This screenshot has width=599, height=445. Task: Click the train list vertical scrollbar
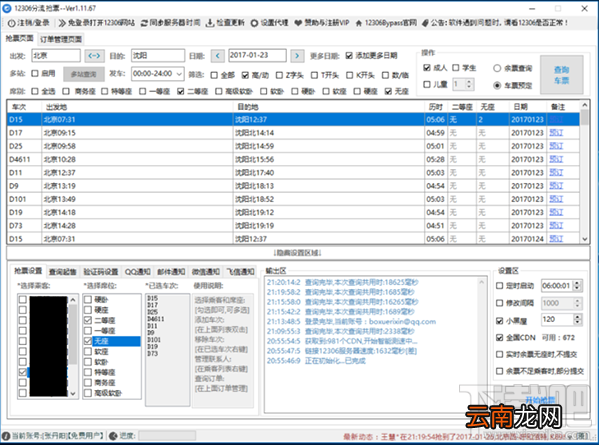pos(584,172)
